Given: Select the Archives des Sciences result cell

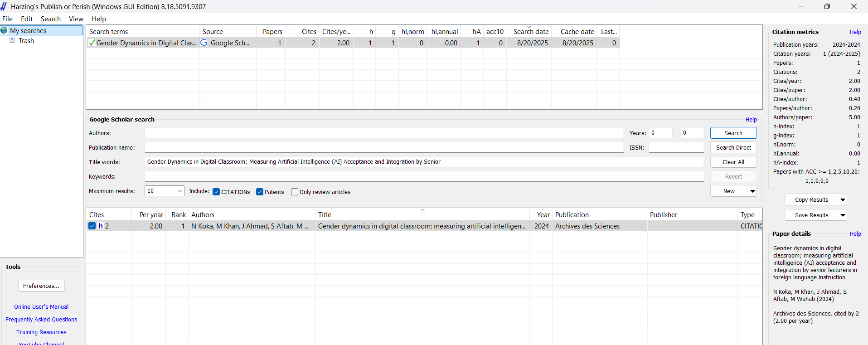Looking at the screenshot, I should pos(600,226).
